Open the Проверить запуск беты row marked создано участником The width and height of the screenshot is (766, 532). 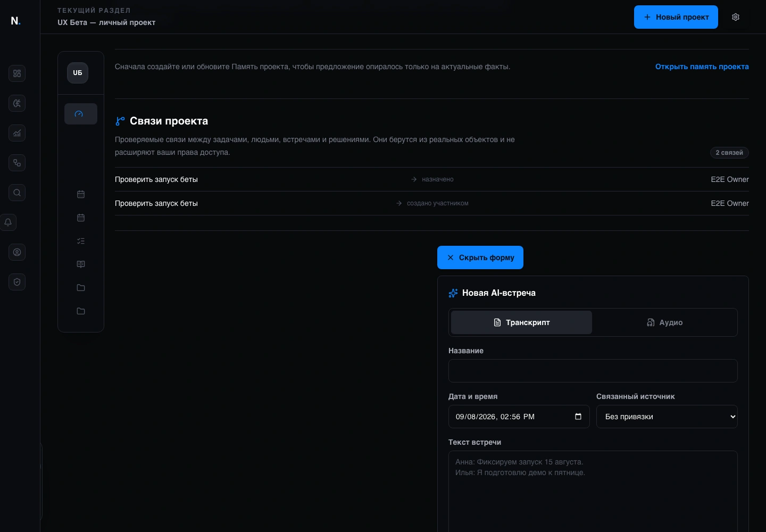432,203
